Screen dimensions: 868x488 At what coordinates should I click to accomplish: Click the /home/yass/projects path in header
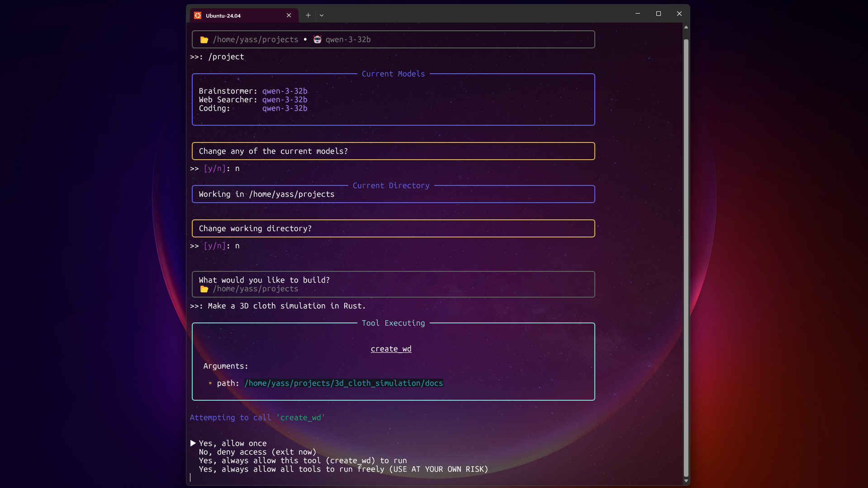click(x=256, y=39)
